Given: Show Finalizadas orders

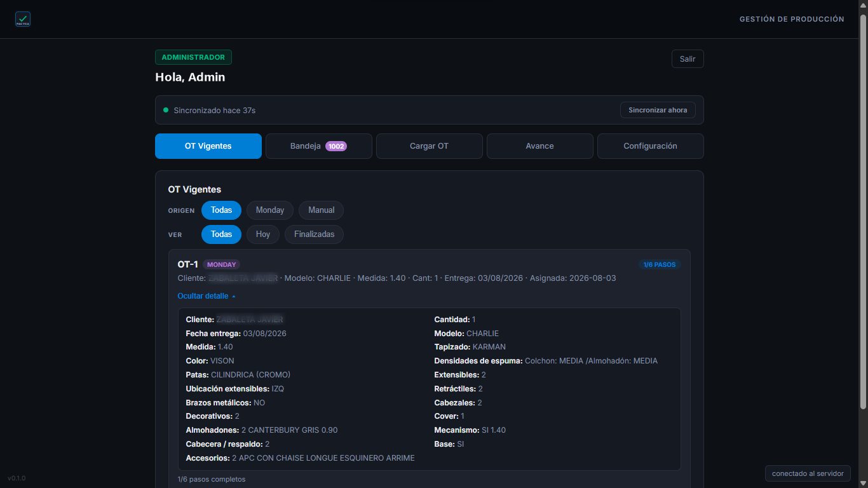Looking at the screenshot, I should click(314, 234).
